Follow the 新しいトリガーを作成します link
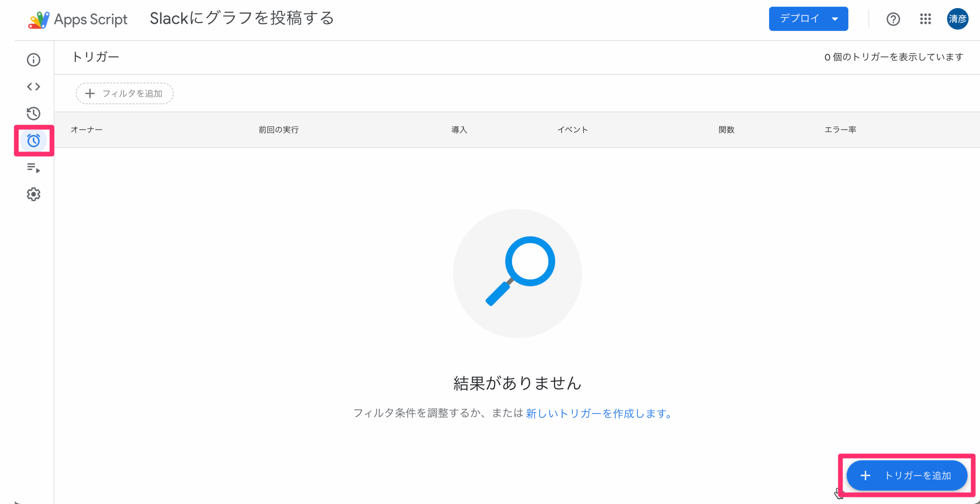 [x=599, y=413]
